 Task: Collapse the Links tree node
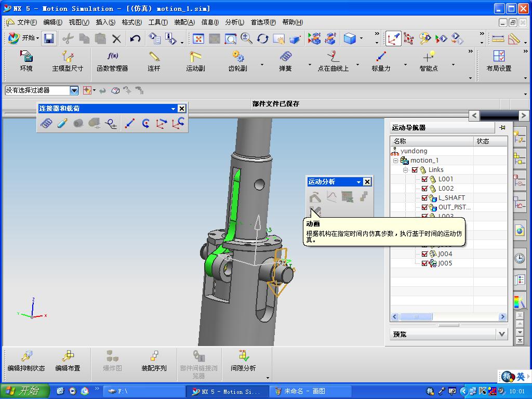(x=405, y=170)
